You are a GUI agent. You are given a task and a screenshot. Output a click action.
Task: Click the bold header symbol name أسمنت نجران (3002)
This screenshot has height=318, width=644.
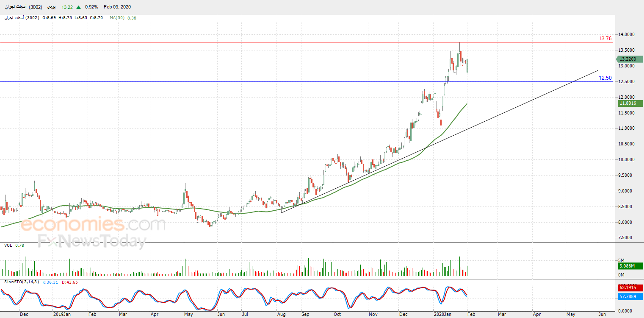click(x=23, y=7)
